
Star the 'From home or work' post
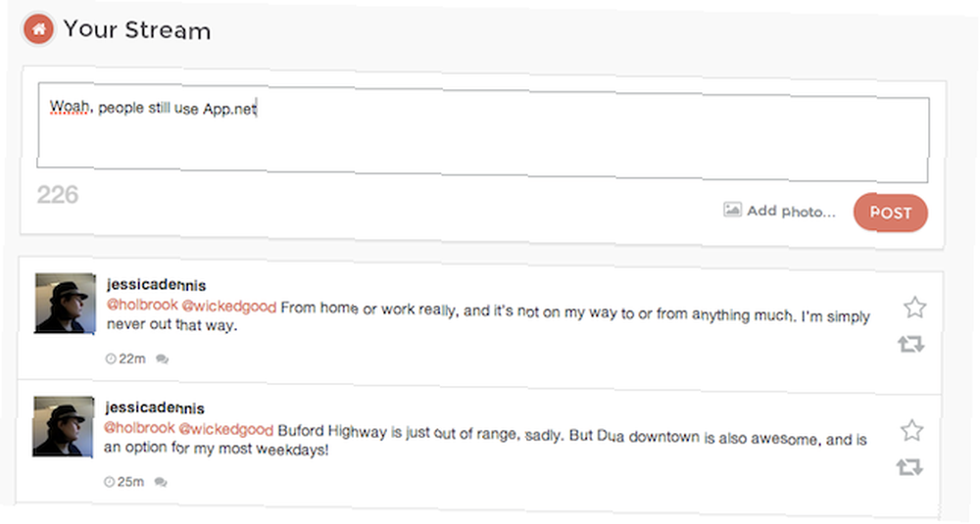pyautogui.click(x=914, y=309)
